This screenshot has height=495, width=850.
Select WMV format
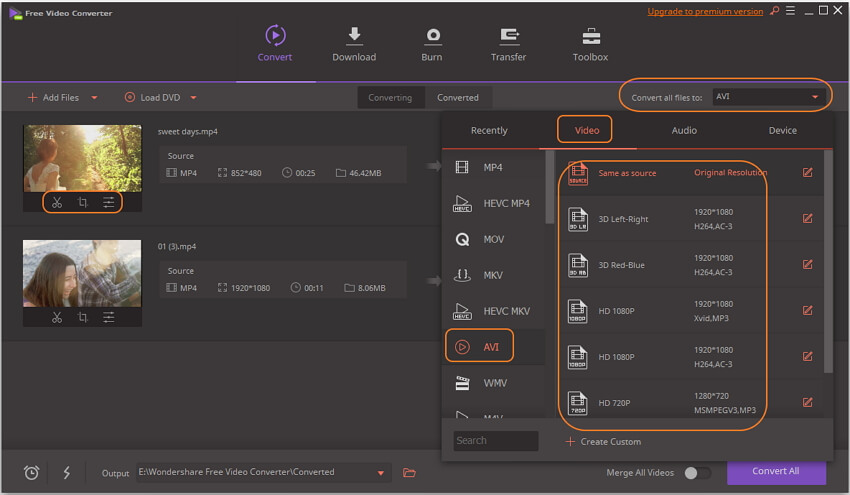pos(493,383)
